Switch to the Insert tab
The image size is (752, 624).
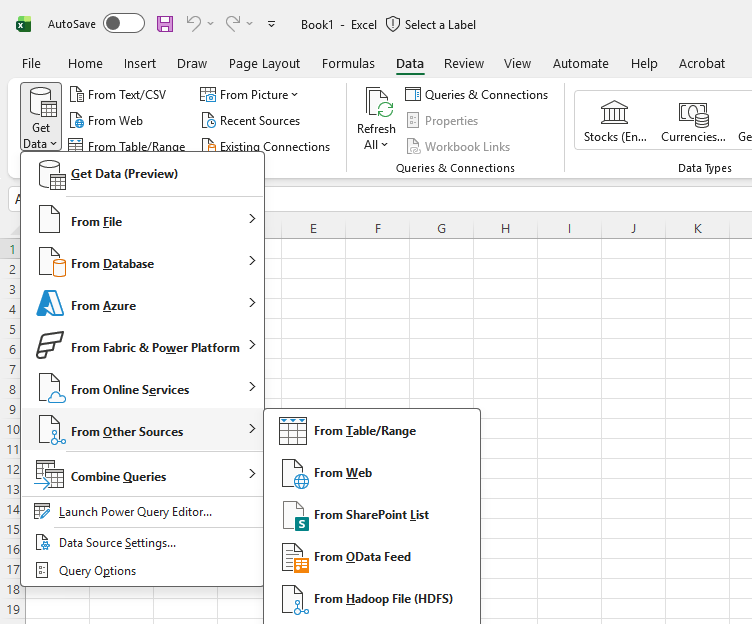[x=140, y=63]
